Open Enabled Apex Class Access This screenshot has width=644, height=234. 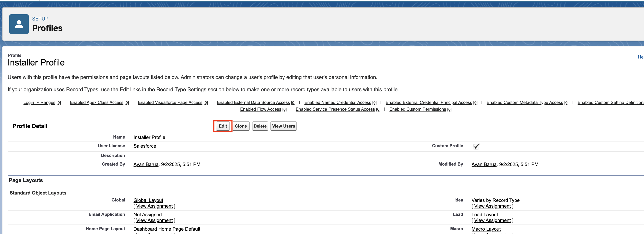tap(97, 102)
